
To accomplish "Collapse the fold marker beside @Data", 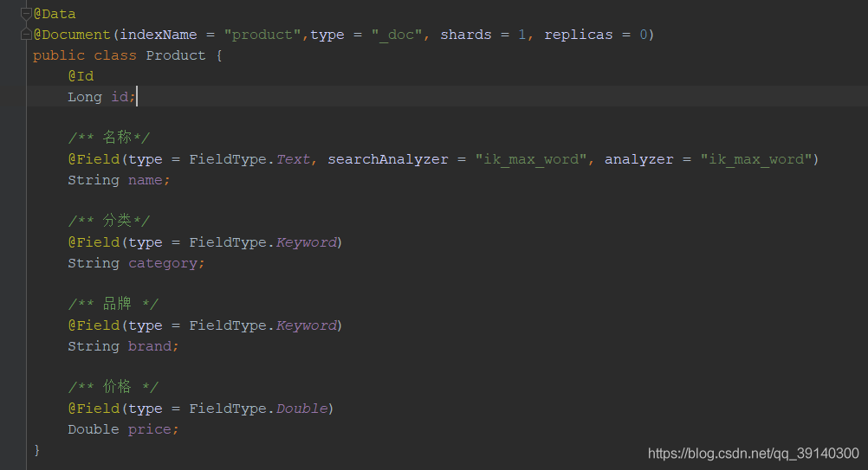I will pyautogui.click(x=25, y=14).
